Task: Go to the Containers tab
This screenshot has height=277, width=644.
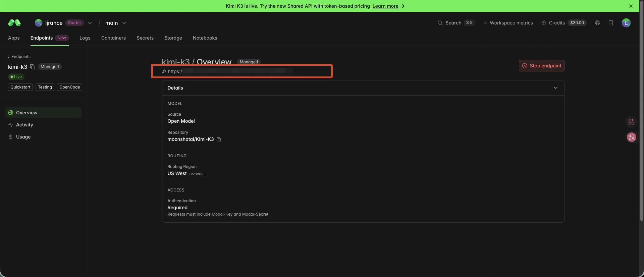Action: 113,38
